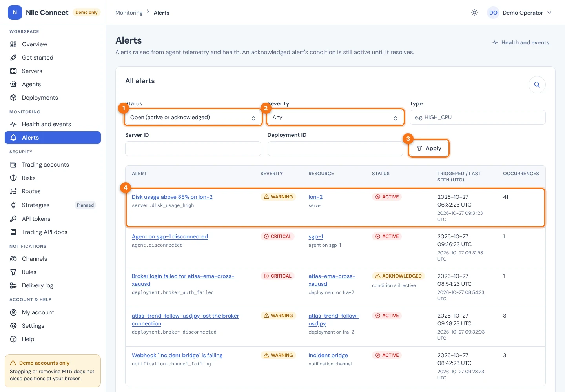
Task: Click the Help question-mark icon in sidebar
Action: pos(13,339)
